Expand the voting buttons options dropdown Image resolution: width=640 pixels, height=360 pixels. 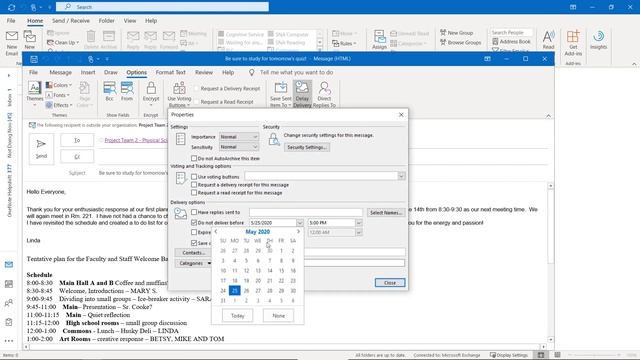[401, 176]
